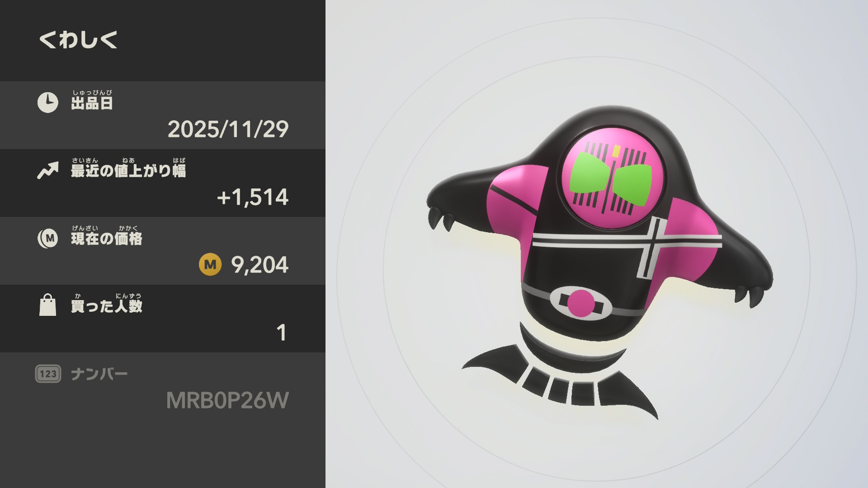Click the character's pink belt buckle

(x=581, y=303)
